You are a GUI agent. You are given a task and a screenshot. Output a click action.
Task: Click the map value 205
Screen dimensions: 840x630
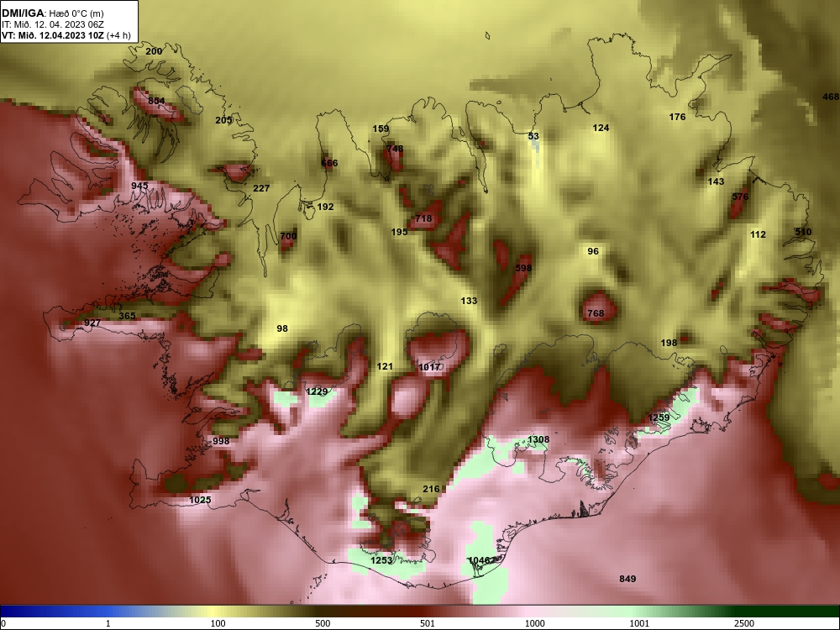(223, 120)
